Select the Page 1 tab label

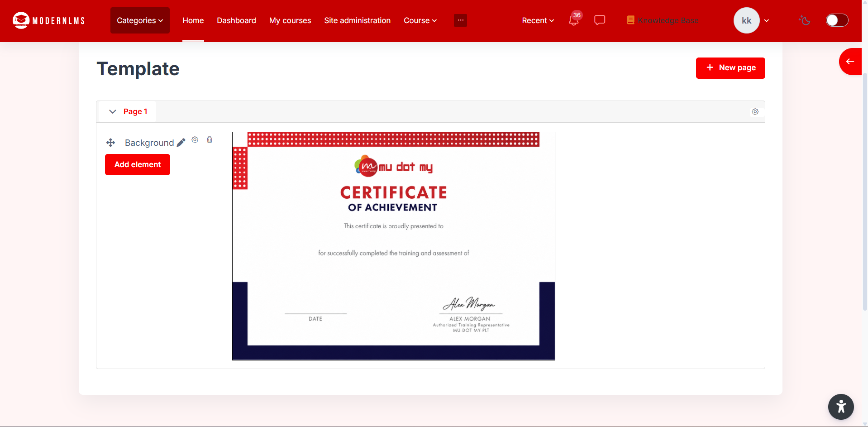click(x=135, y=111)
